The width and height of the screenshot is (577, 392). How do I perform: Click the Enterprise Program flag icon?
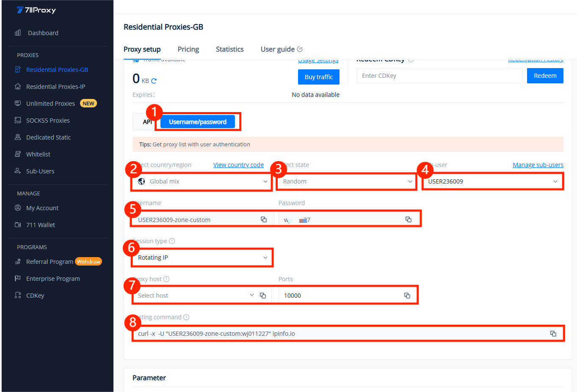(18, 278)
